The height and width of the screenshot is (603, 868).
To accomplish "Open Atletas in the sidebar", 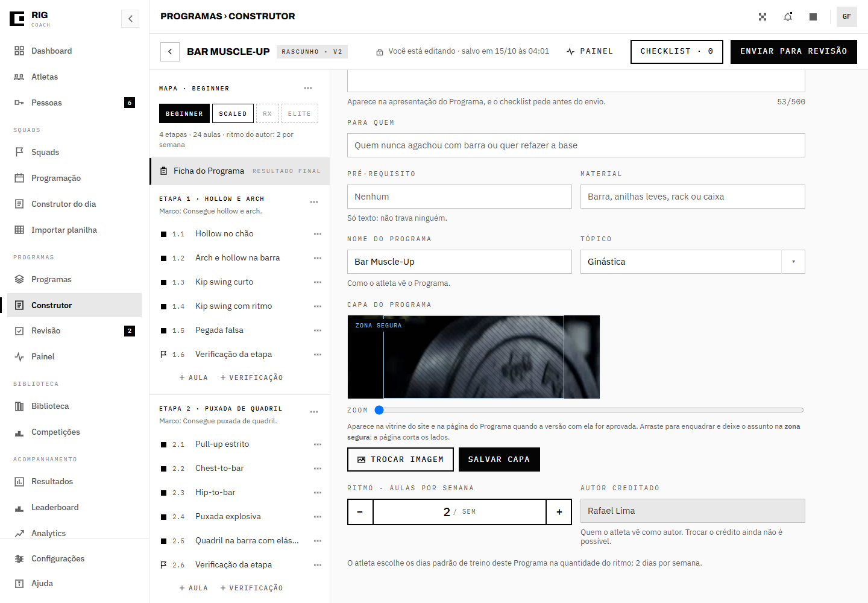I will click(x=74, y=77).
